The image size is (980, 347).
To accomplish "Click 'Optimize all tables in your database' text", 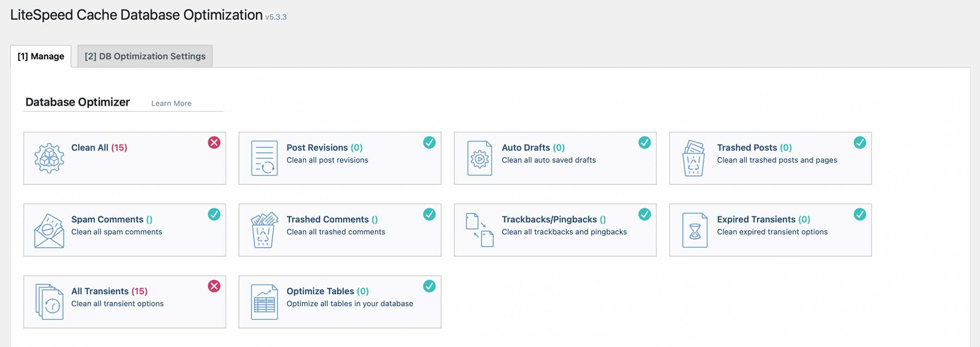I will click(x=350, y=304).
